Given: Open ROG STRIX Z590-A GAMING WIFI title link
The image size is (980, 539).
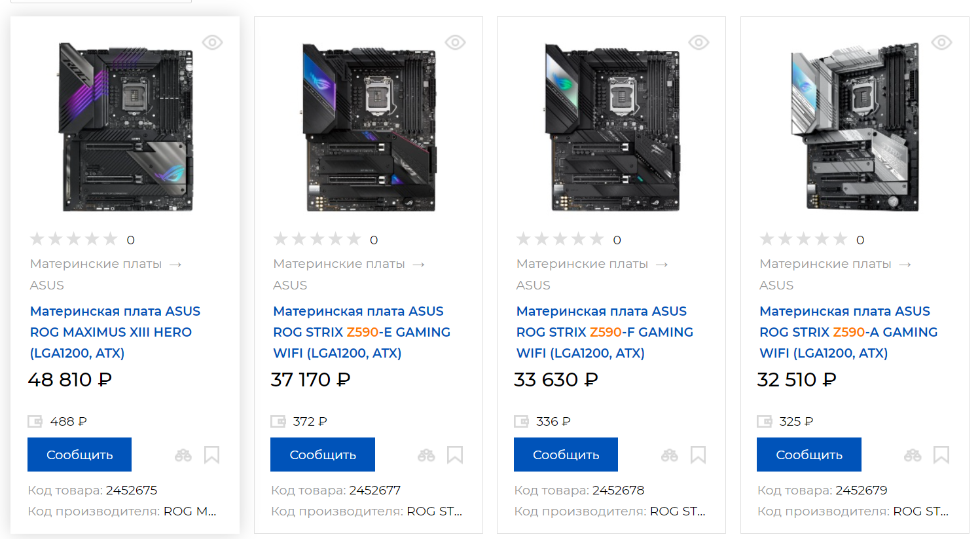Looking at the screenshot, I should [848, 332].
